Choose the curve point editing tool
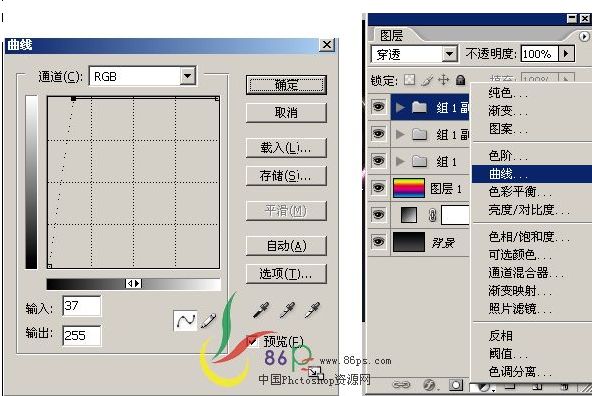Image resolution: width=592 pixels, height=396 pixels. point(185,321)
